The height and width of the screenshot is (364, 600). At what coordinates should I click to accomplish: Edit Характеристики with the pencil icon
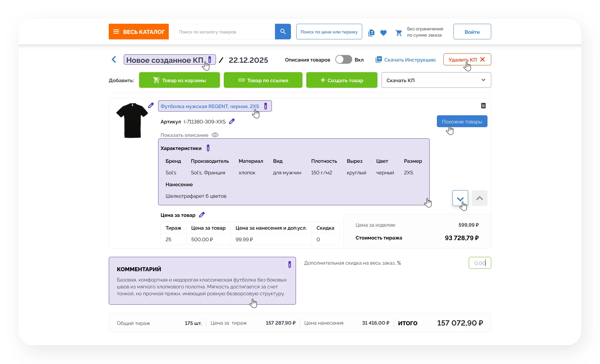(208, 148)
